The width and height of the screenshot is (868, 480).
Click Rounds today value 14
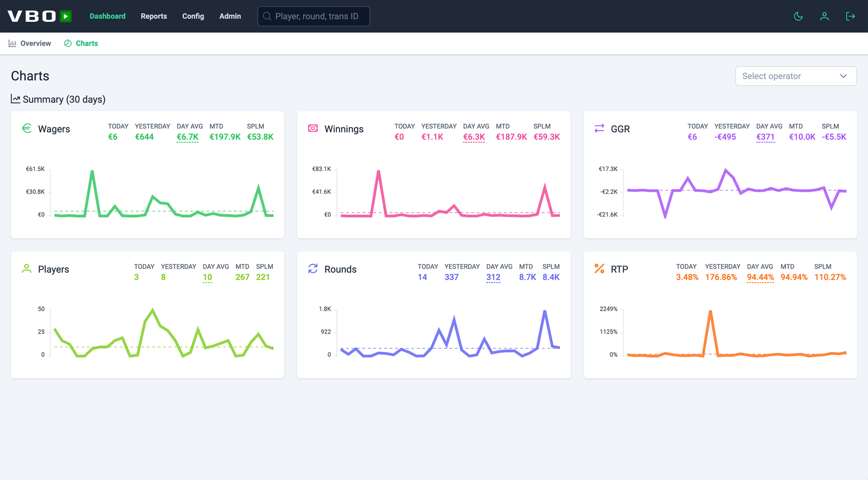click(x=423, y=278)
